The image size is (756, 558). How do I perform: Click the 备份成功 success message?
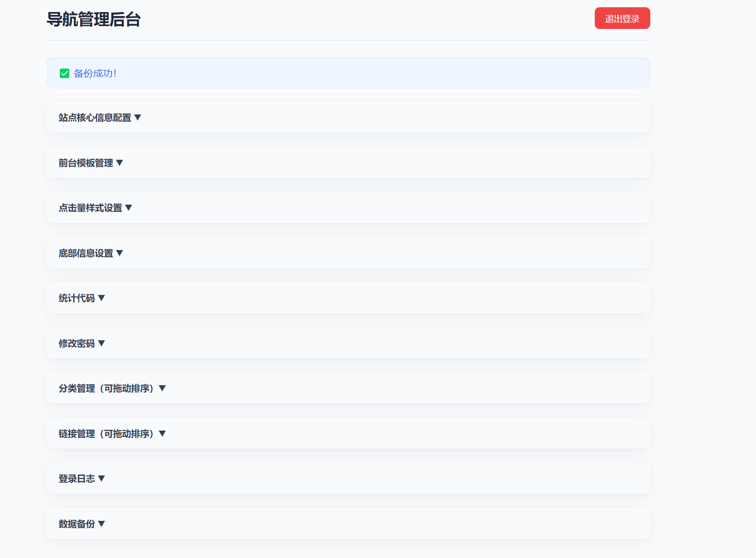(x=95, y=73)
